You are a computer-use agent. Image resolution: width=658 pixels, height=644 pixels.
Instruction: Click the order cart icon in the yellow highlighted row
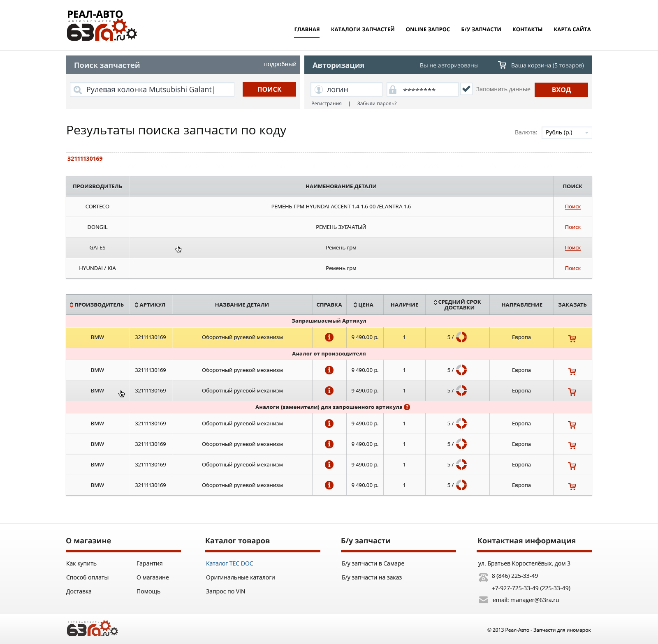[572, 338]
